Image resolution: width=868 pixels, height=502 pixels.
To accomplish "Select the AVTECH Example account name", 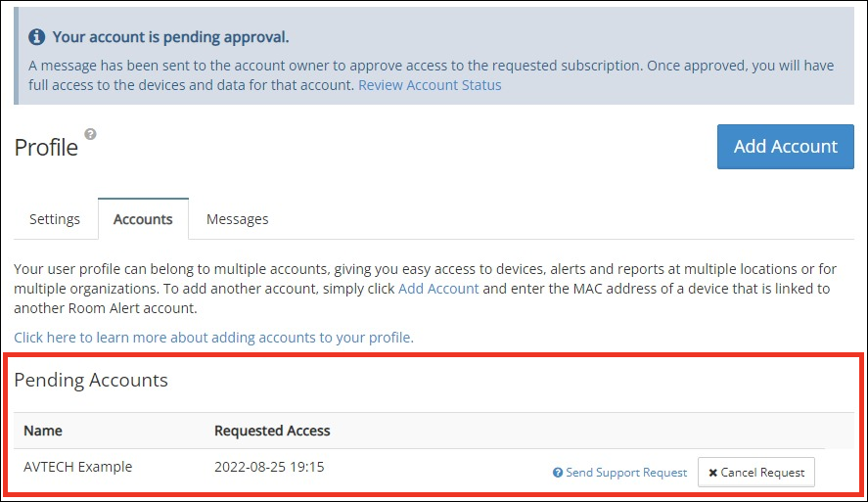I will pyautogui.click(x=77, y=467).
